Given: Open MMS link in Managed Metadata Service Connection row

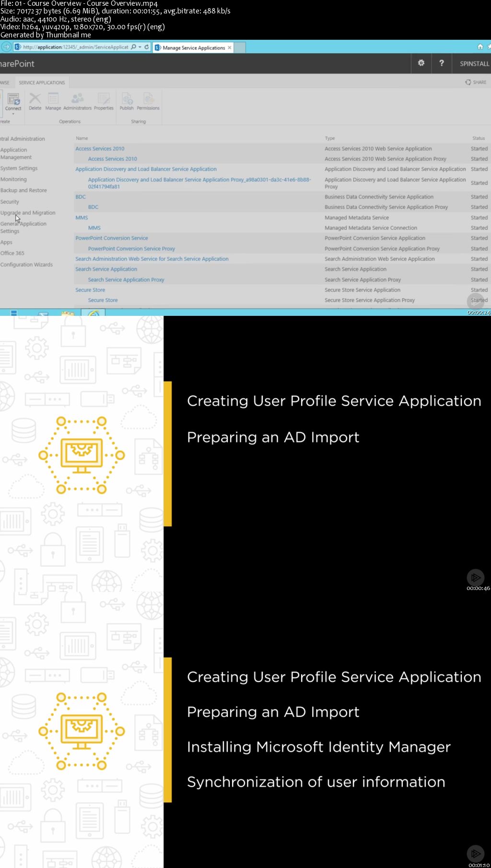Looking at the screenshot, I should pyautogui.click(x=94, y=228).
